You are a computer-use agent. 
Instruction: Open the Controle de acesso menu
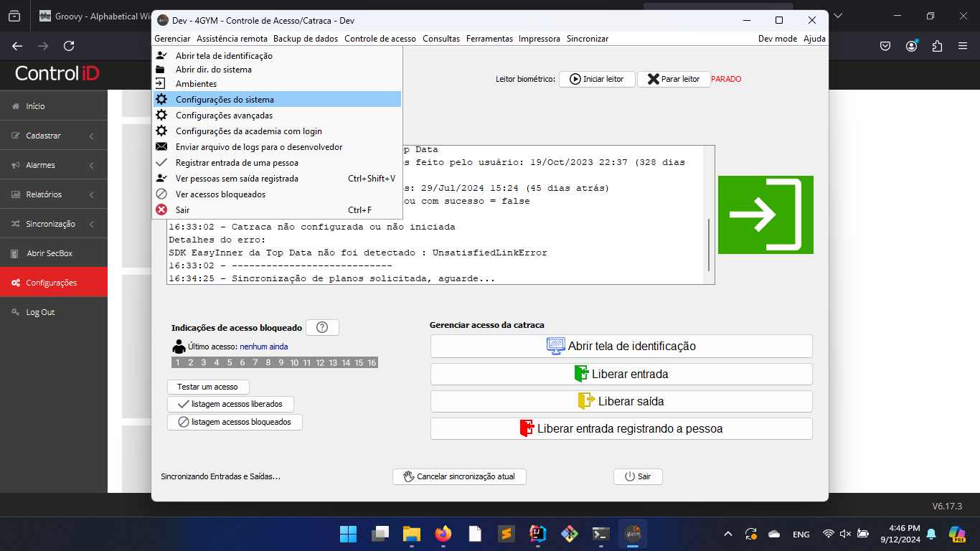coord(380,39)
